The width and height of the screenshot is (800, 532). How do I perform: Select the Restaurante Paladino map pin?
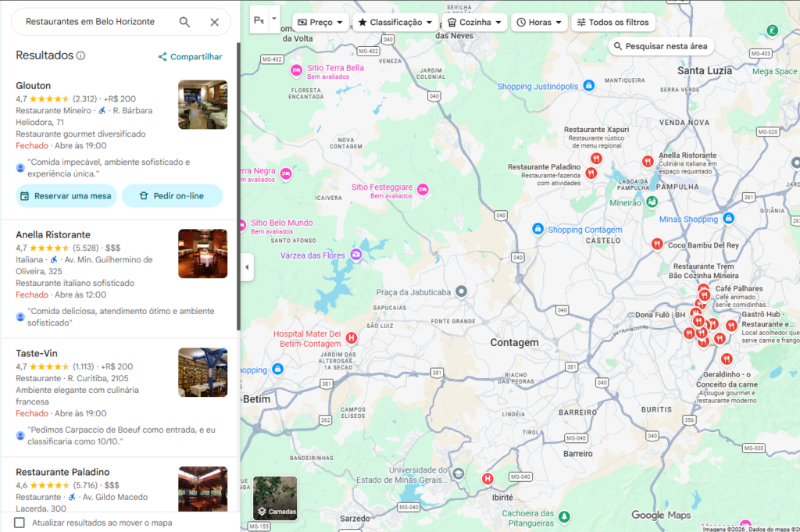click(590, 173)
